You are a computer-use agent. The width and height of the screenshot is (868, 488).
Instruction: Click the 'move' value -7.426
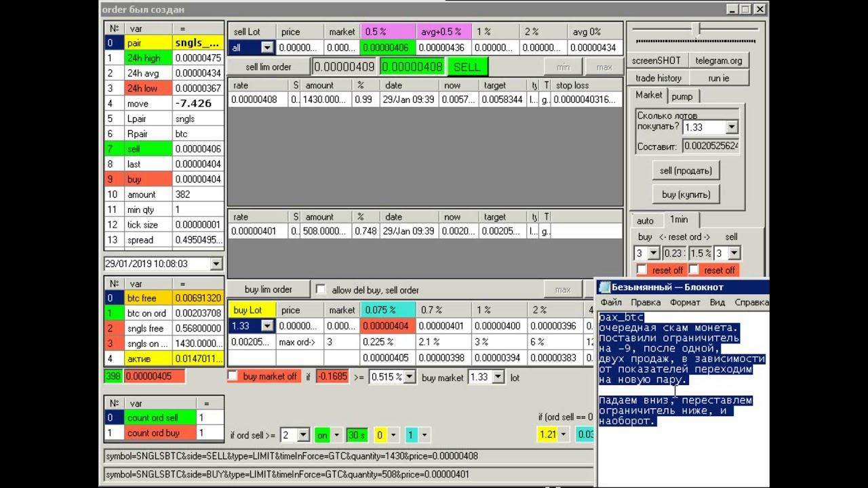coord(198,104)
